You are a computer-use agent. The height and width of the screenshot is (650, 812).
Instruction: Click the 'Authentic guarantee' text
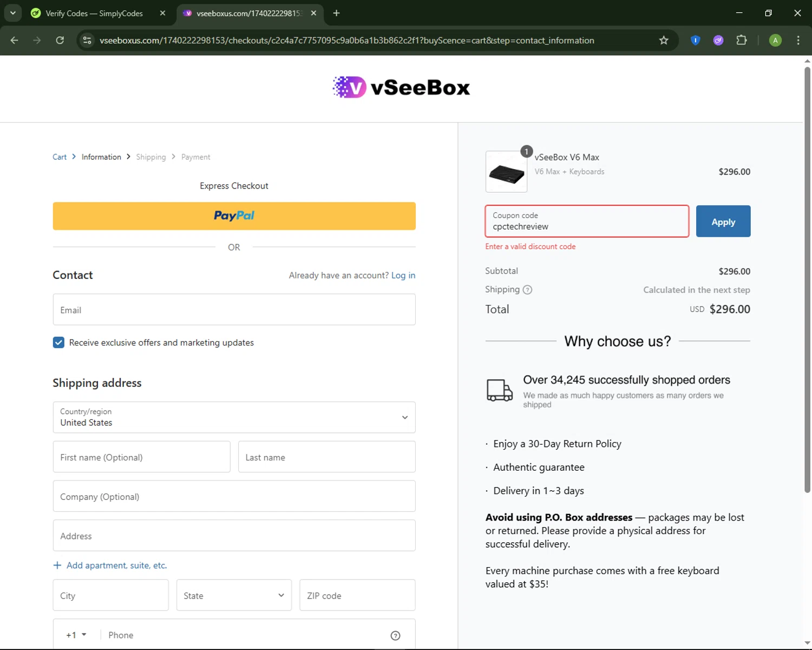[x=539, y=467]
